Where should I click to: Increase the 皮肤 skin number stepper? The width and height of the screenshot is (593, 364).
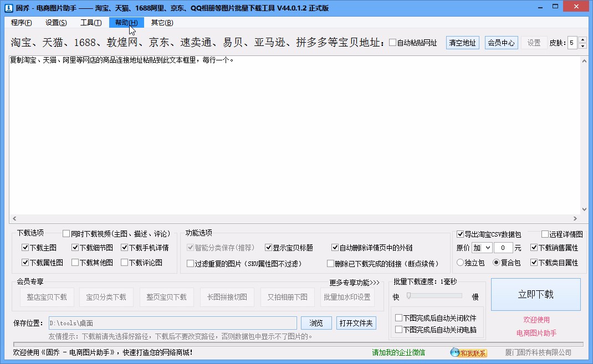point(582,39)
